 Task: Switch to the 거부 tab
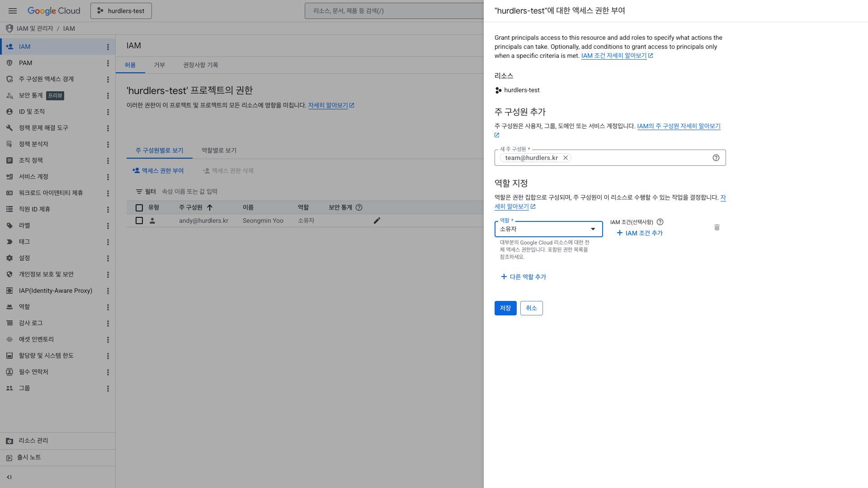click(159, 65)
